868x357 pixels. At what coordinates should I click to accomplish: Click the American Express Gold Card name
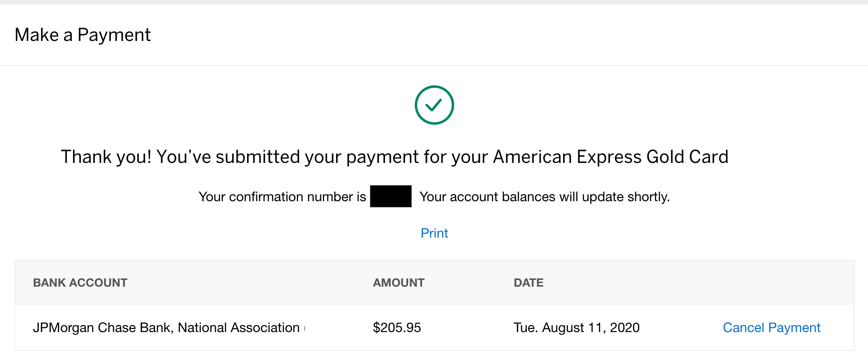tap(610, 157)
